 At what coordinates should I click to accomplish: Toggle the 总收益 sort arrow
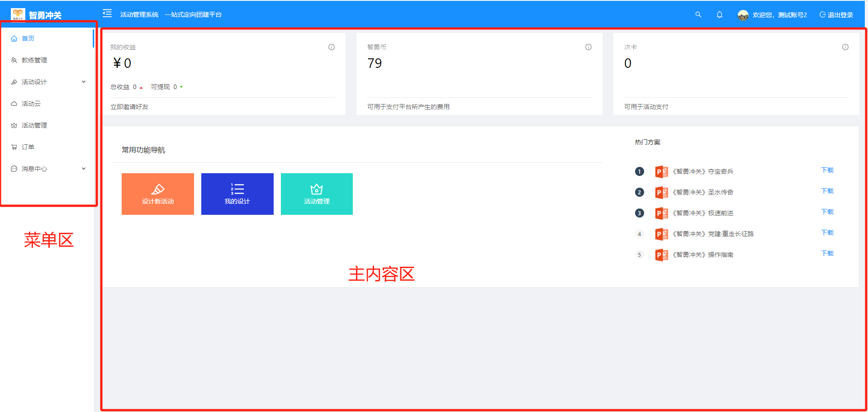pyautogui.click(x=141, y=86)
